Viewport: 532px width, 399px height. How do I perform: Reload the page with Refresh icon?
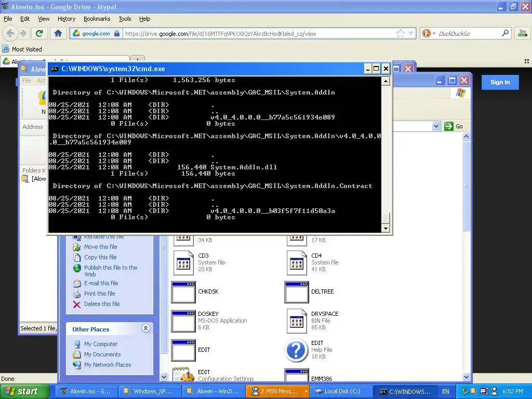tap(39, 33)
